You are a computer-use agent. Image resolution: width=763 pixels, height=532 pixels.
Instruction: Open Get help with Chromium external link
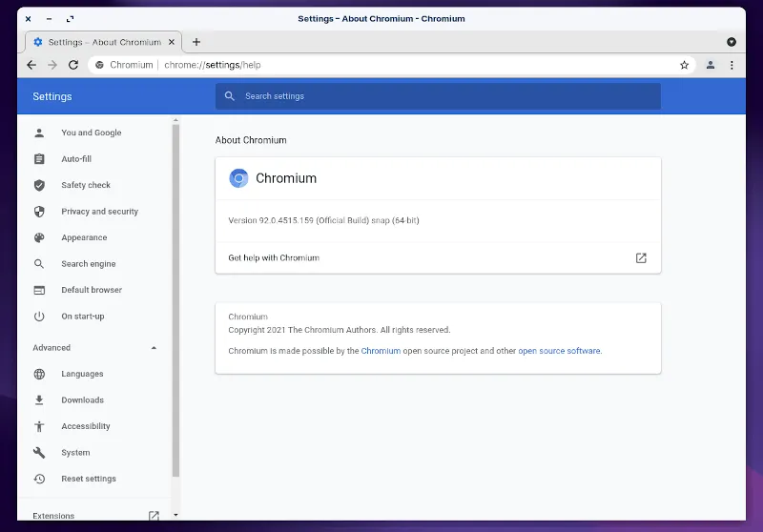(641, 257)
